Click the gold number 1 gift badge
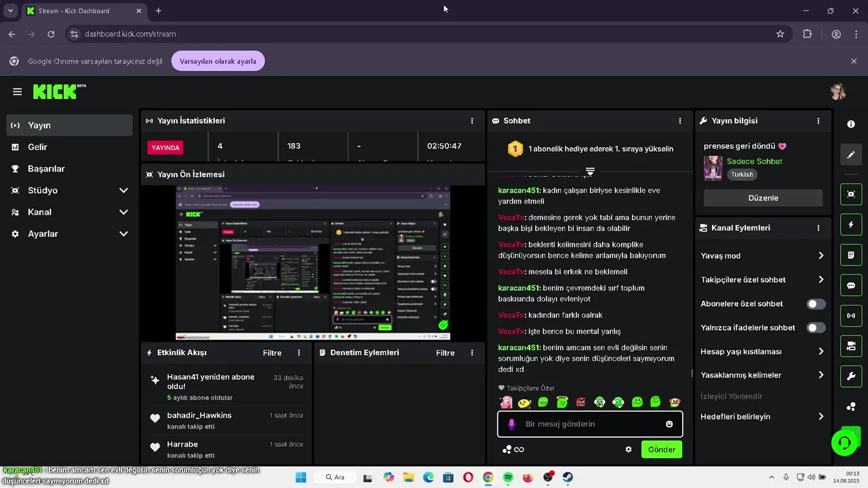868x488 pixels. pyautogui.click(x=515, y=149)
